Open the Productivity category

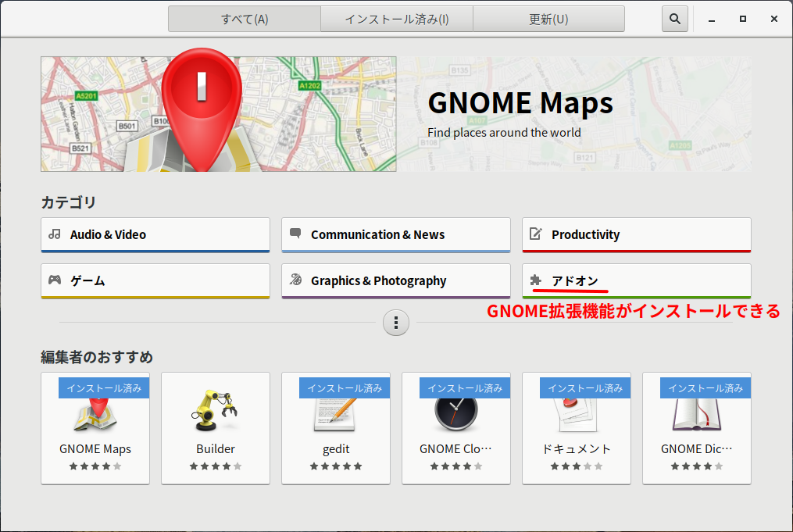coord(637,235)
